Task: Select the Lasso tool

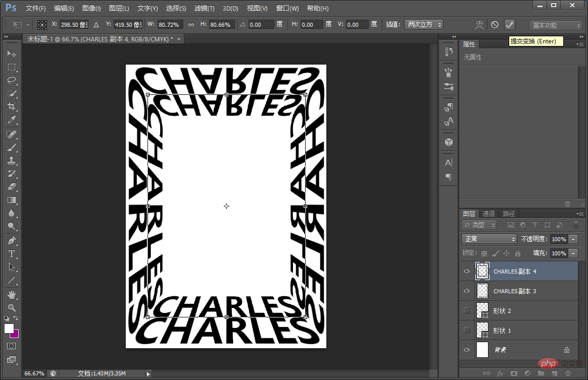Action: pos(12,80)
